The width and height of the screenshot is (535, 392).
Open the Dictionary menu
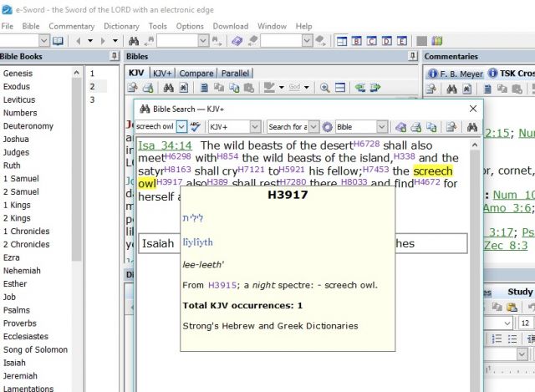(x=121, y=26)
